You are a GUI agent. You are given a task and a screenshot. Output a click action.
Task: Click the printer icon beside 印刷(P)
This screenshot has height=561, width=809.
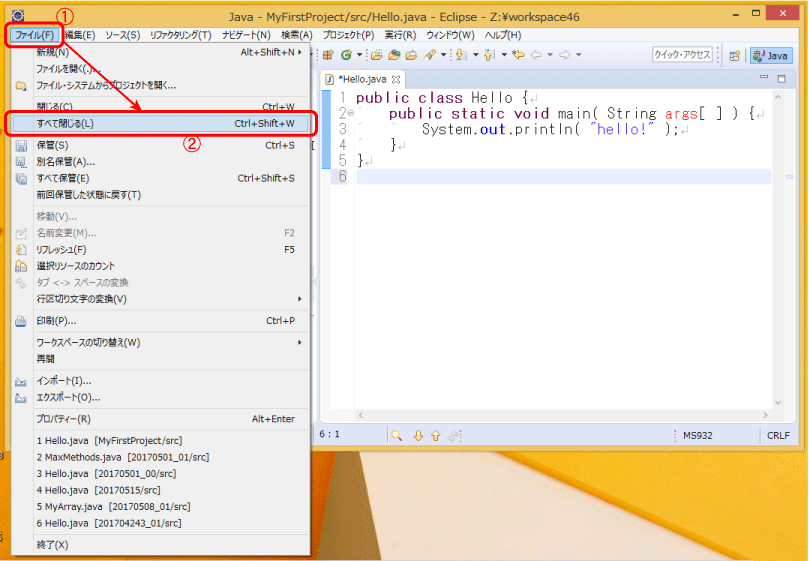(x=21, y=321)
